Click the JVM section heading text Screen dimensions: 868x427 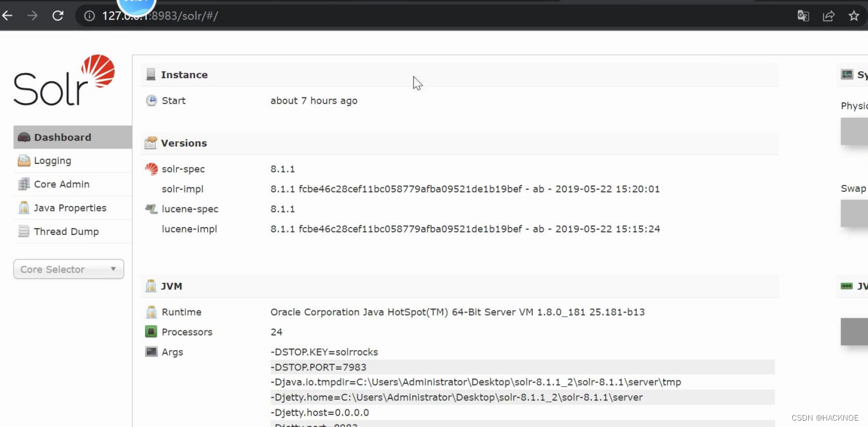[172, 286]
